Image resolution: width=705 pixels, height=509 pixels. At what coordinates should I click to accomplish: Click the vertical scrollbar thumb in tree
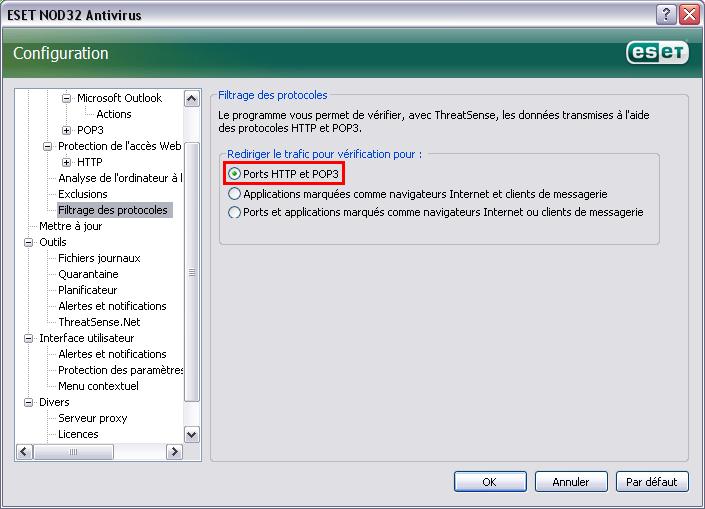pos(192,272)
